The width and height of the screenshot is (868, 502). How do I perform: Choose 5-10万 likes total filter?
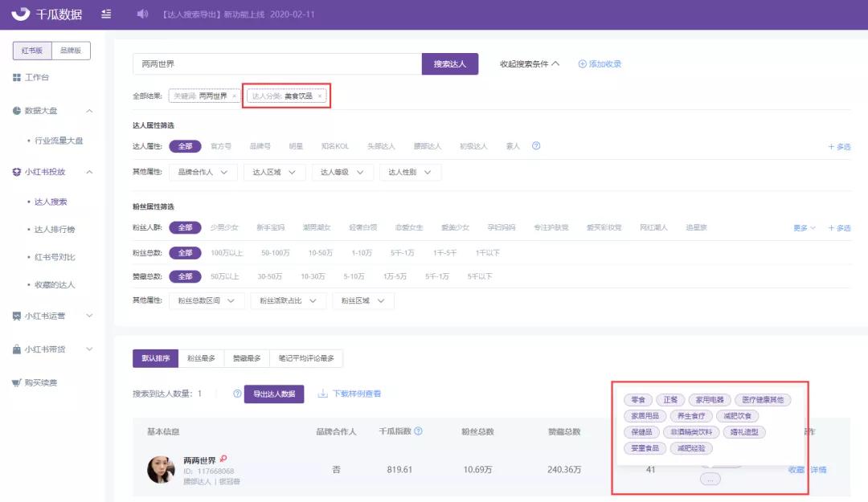pyautogui.click(x=354, y=276)
